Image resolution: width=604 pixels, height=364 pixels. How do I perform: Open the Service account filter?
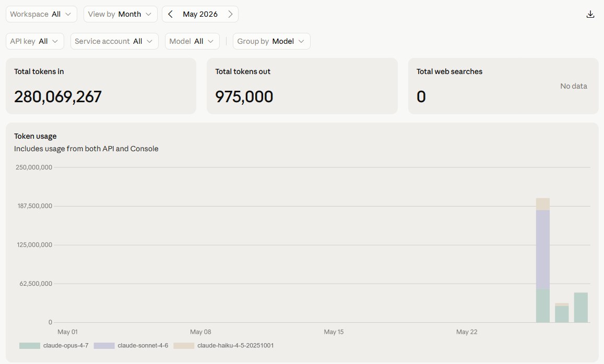tap(114, 41)
